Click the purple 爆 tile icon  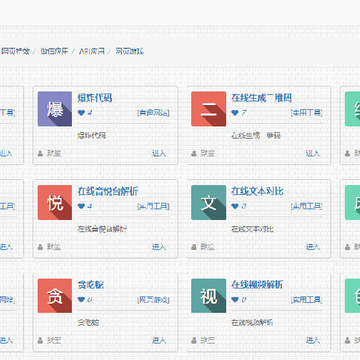tap(55, 109)
